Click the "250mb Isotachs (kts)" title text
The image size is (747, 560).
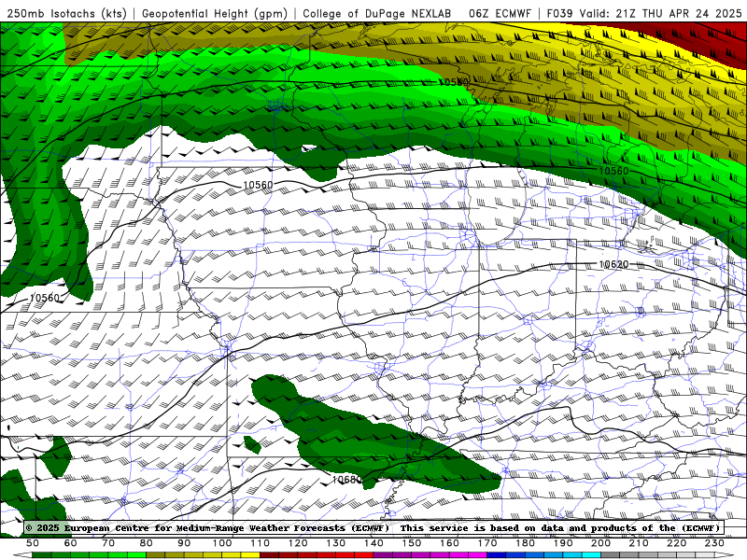click(x=66, y=14)
